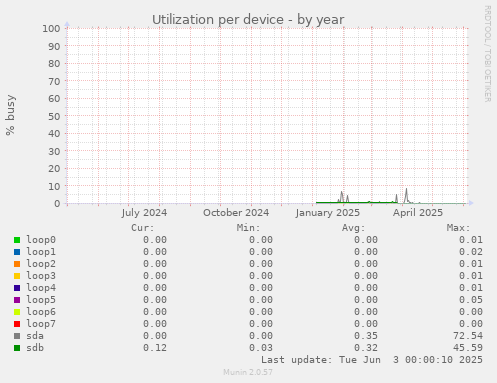Select the loop4 legend label

coord(41,288)
